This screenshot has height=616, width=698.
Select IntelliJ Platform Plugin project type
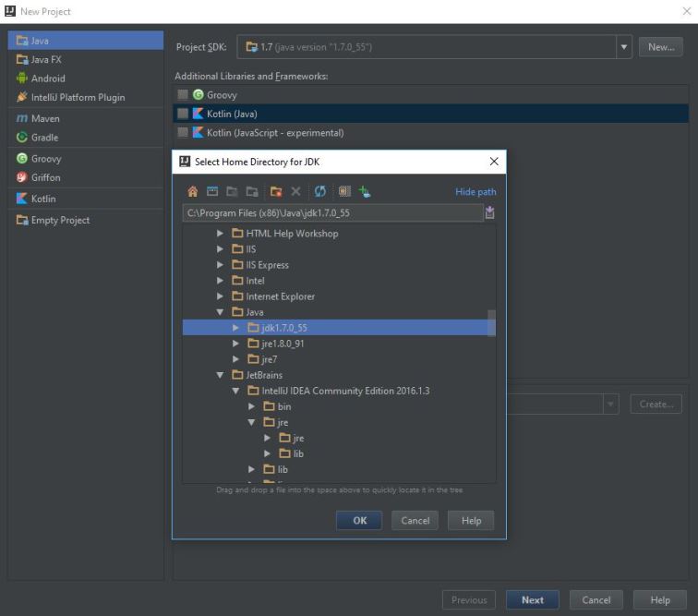pos(86,97)
